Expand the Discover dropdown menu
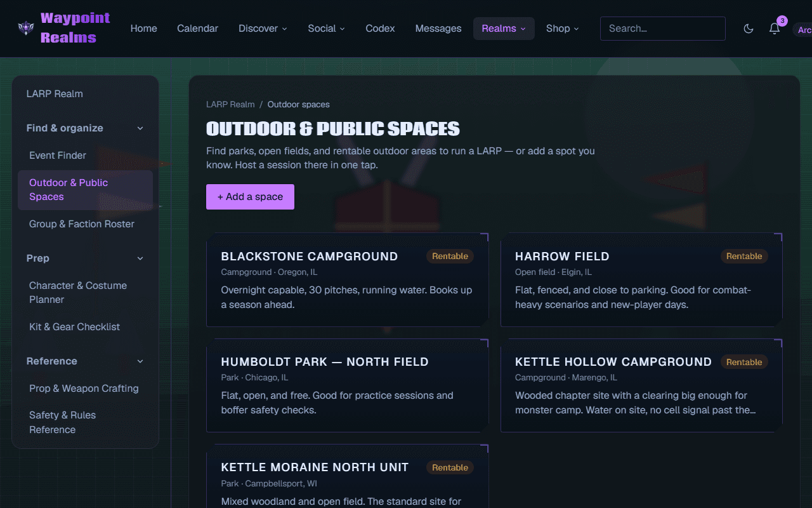The image size is (812, 508). 263,29
